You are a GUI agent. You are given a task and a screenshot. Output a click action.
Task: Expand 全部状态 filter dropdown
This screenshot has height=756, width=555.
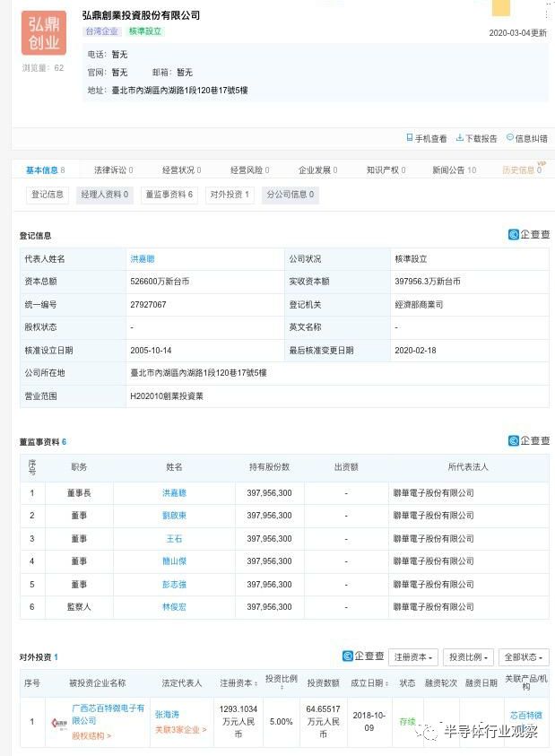pos(524,657)
